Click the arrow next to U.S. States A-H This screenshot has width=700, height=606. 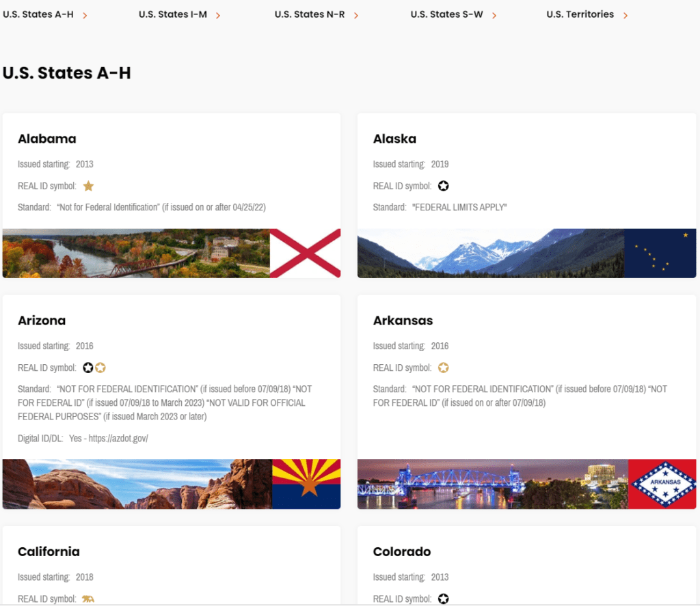(85, 15)
